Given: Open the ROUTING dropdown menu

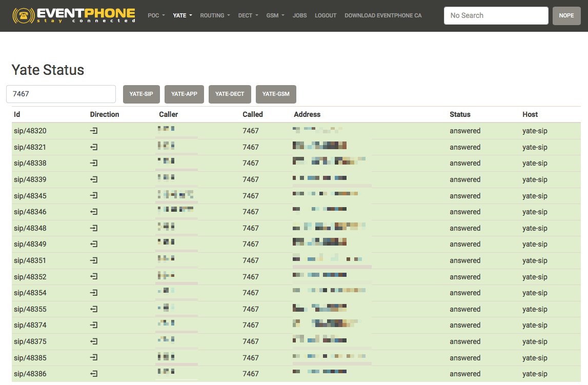Looking at the screenshot, I should [215, 15].
